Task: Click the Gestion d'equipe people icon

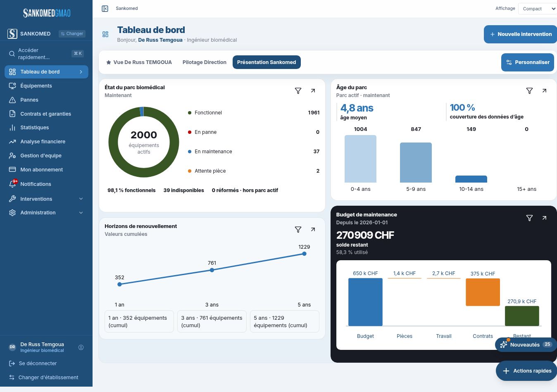Action: [x=12, y=156]
